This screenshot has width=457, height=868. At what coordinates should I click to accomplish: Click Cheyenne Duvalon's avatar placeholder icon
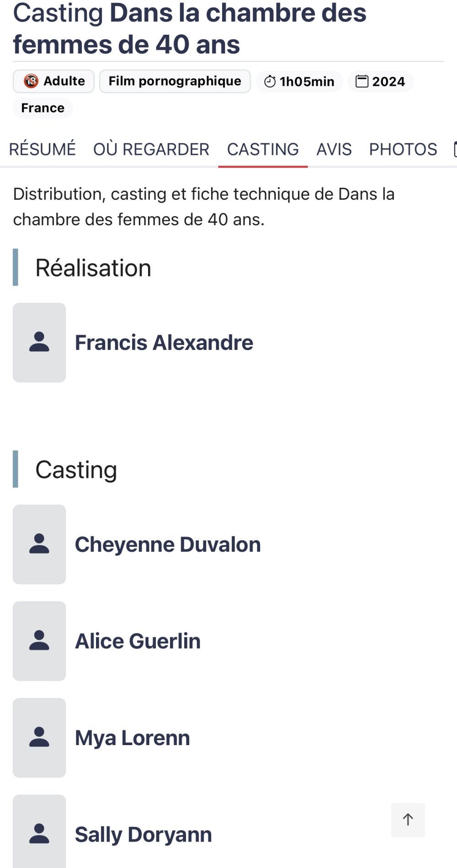point(39,544)
